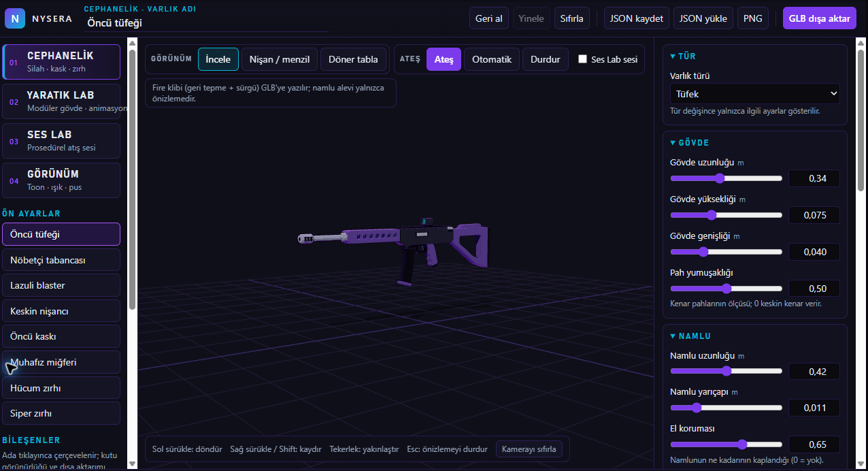Click the Gövde yüksekliği slider
Image resolution: width=868 pixels, height=471 pixels.
726,215
